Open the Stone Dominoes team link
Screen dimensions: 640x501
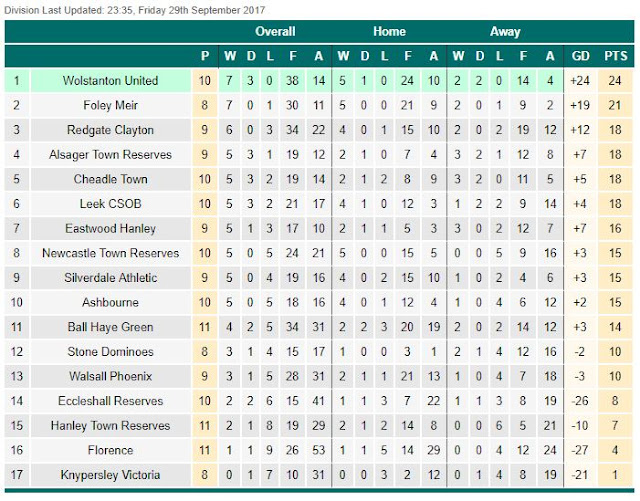[x=110, y=352]
